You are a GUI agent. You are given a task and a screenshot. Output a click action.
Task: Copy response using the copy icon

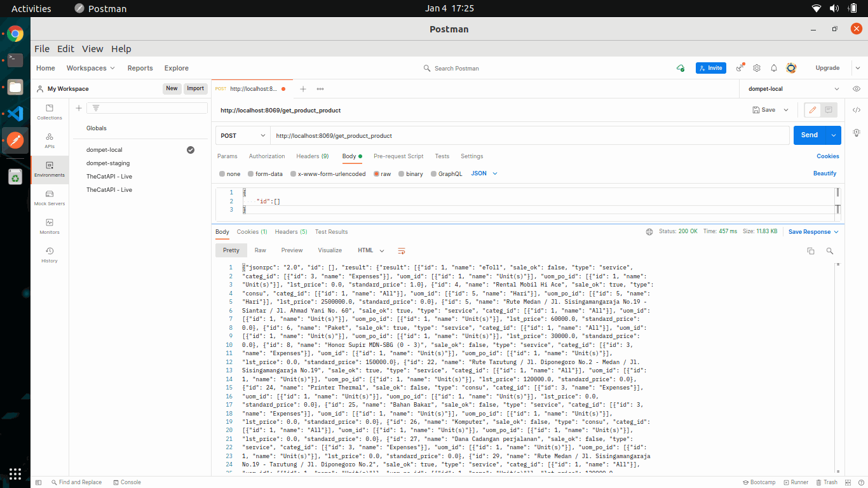coord(811,251)
